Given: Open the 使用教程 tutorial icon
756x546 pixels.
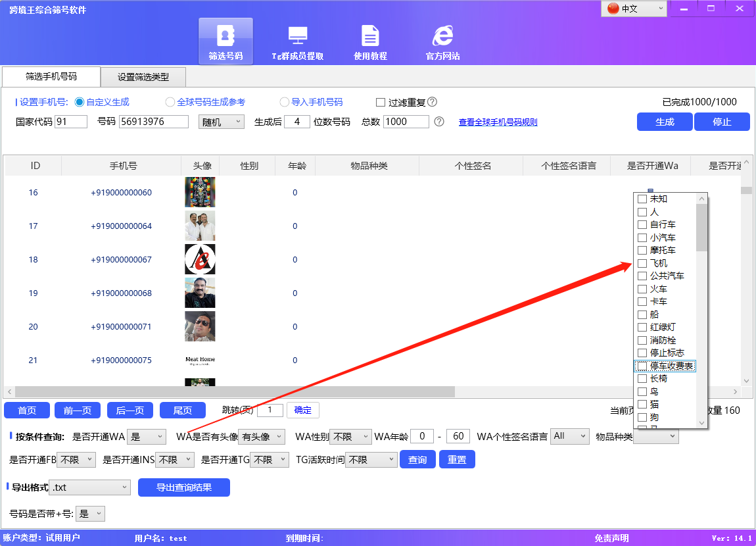Looking at the screenshot, I should click(369, 39).
